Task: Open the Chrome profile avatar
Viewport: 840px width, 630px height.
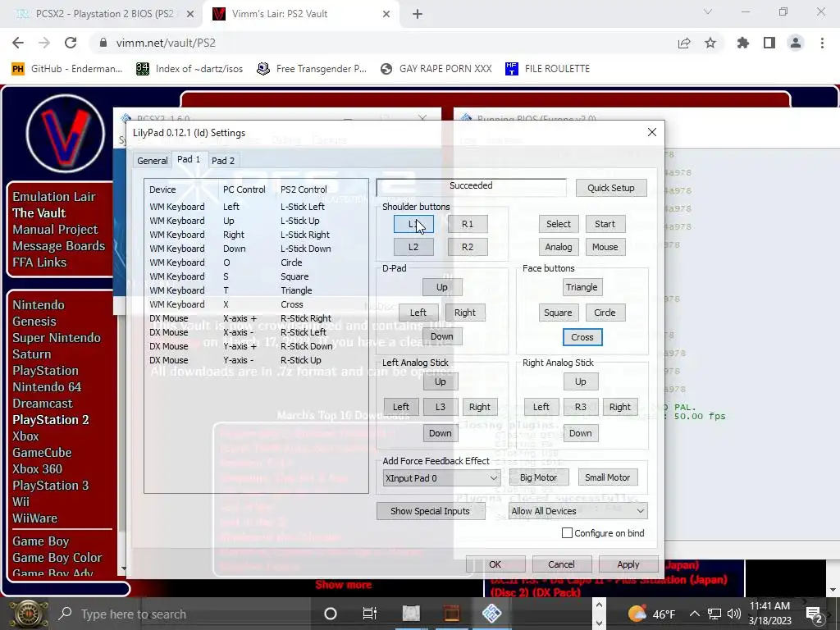Action: pos(796,43)
